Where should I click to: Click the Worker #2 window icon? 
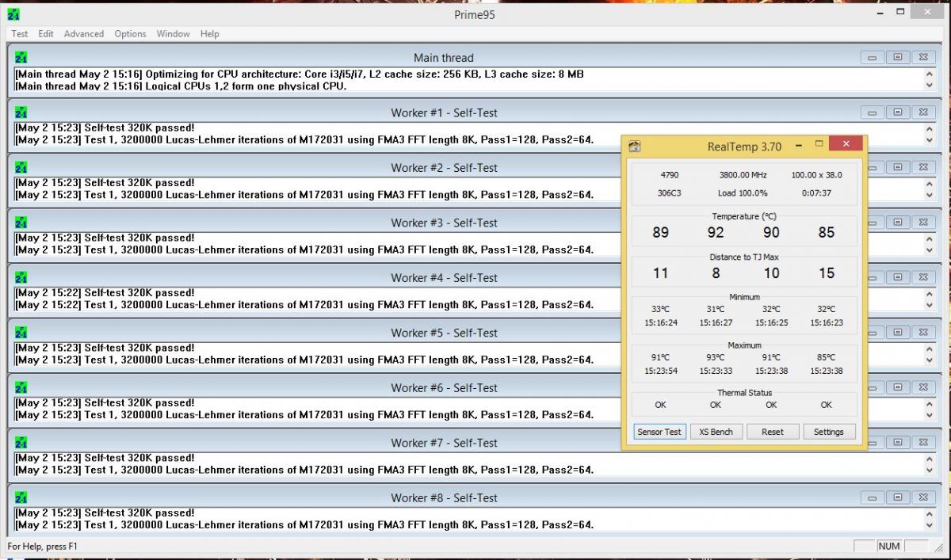[21, 168]
